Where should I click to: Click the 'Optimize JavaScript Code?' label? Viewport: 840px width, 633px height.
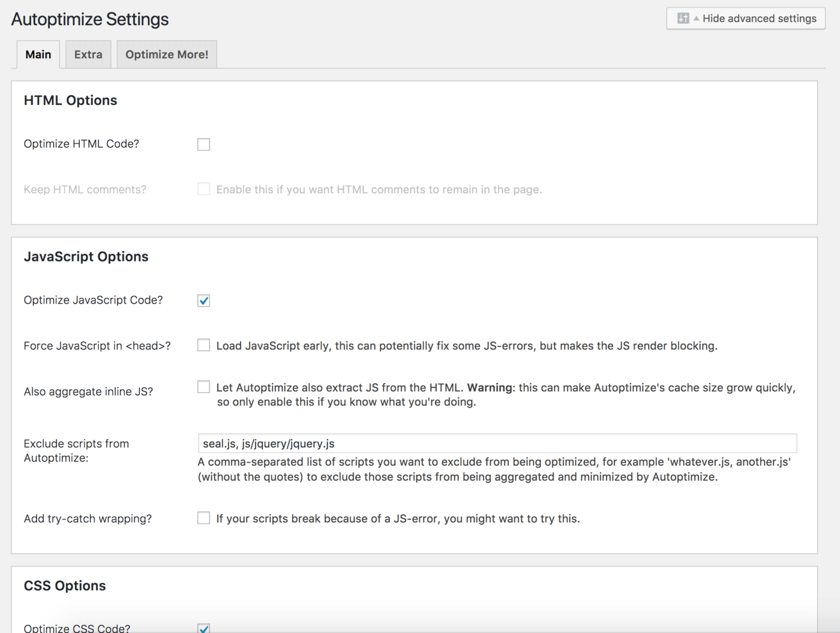[x=93, y=300]
